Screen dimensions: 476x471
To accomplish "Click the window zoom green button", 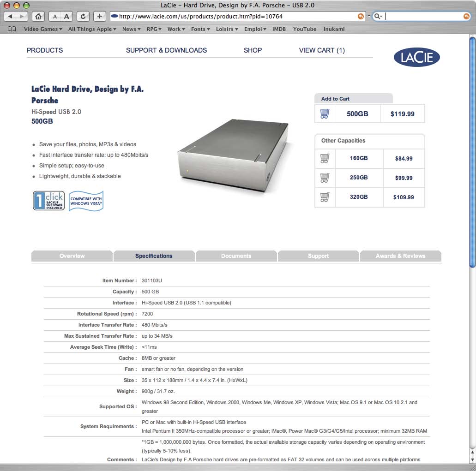I will 26,5.
